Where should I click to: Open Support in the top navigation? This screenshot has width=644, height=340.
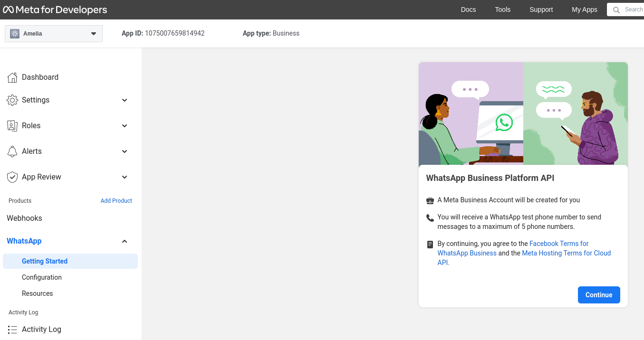click(541, 9)
